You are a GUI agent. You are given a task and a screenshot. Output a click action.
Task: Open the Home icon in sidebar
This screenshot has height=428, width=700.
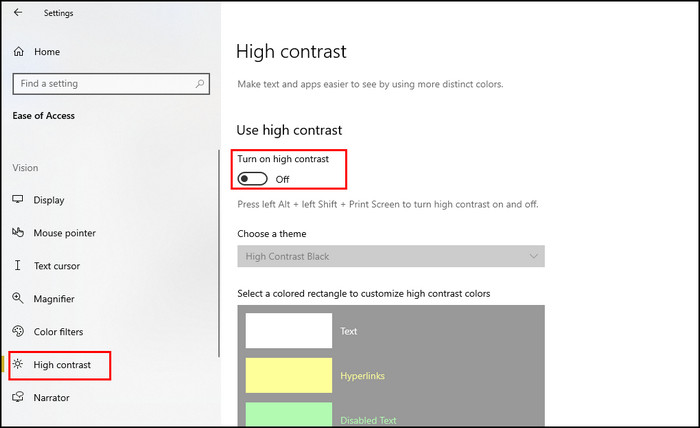point(18,52)
